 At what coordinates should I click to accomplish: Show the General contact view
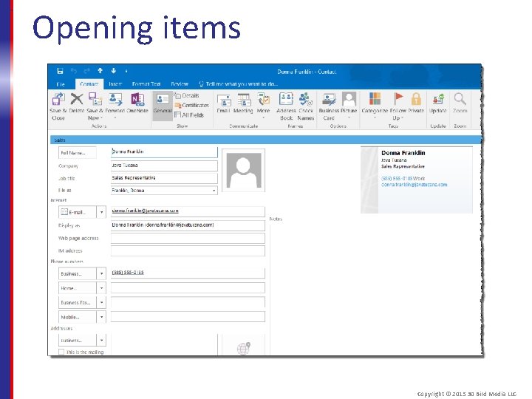click(163, 105)
